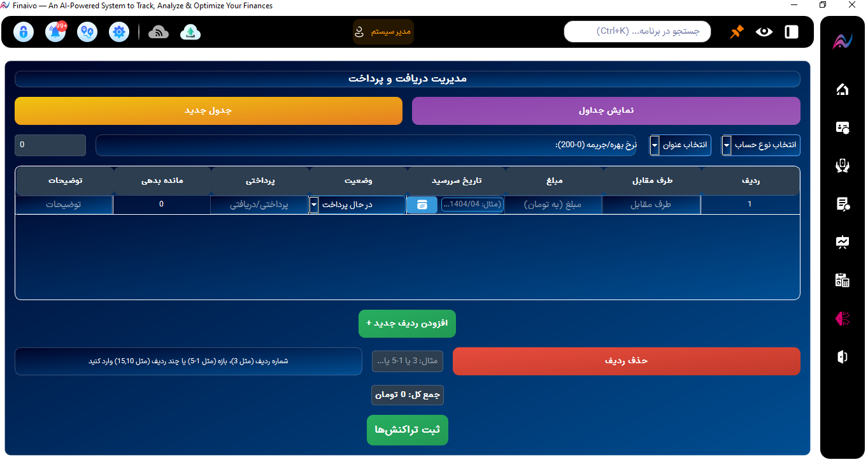Click the row number input (مثال: 3 یا 1-5)

[408, 361]
